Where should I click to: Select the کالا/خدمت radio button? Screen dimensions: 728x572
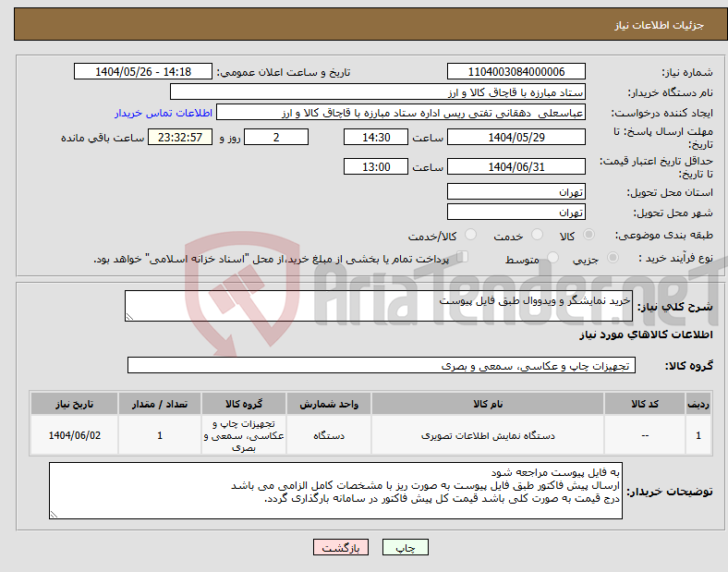[x=470, y=235]
